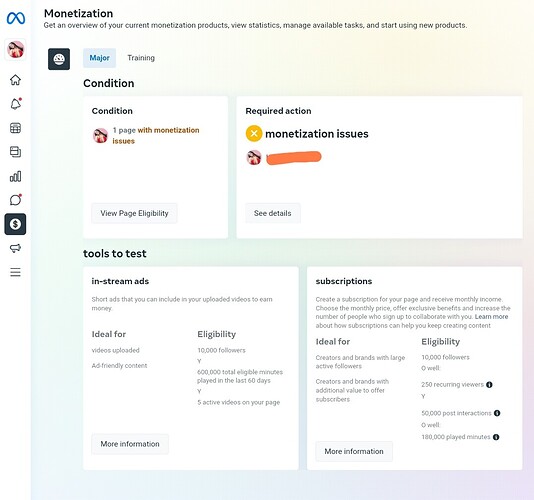Viewport: 534px width, 500px height.
Task: Expand the All tools hamburger menu
Action: click(x=15, y=272)
